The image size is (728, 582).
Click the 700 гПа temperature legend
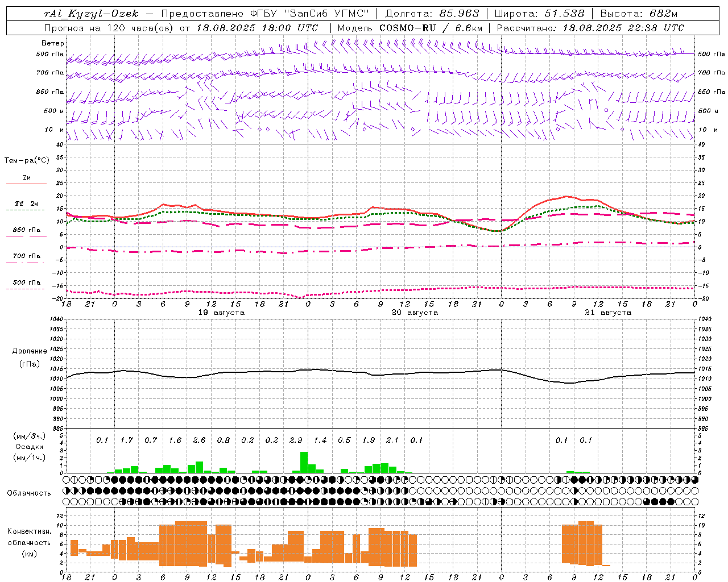(26, 258)
